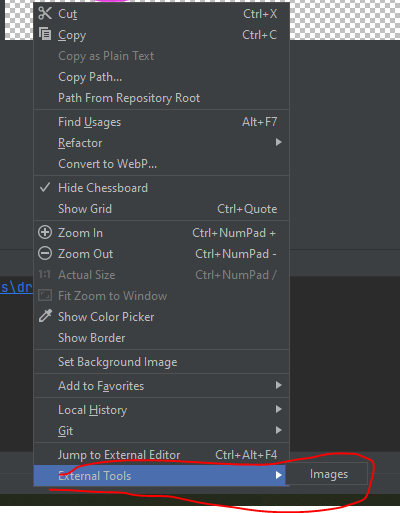Image resolution: width=400 pixels, height=513 pixels.
Task: Expand the Git submenu arrow
Action: click(x=278, y=430)
